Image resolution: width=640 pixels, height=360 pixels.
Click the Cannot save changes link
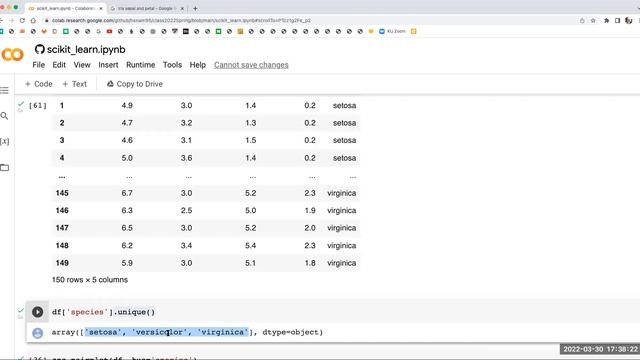(251, 65)
